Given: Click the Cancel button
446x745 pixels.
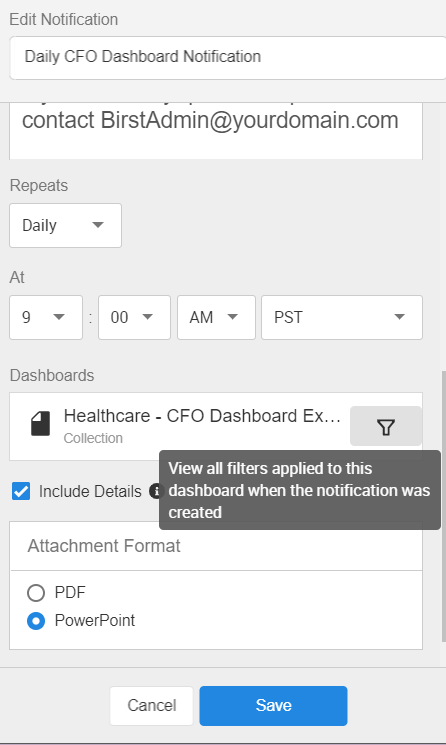Looking at the screenshot, I should pyautogui.click(x=152, y=706).
